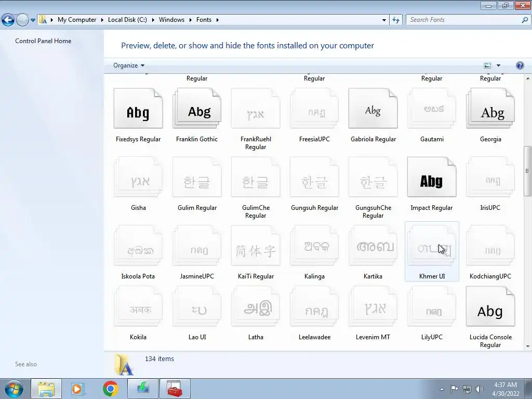Open the red toolbox taskbar app
Screen dimensions: 532x399
pyautogui.click(x=175, y=389)
